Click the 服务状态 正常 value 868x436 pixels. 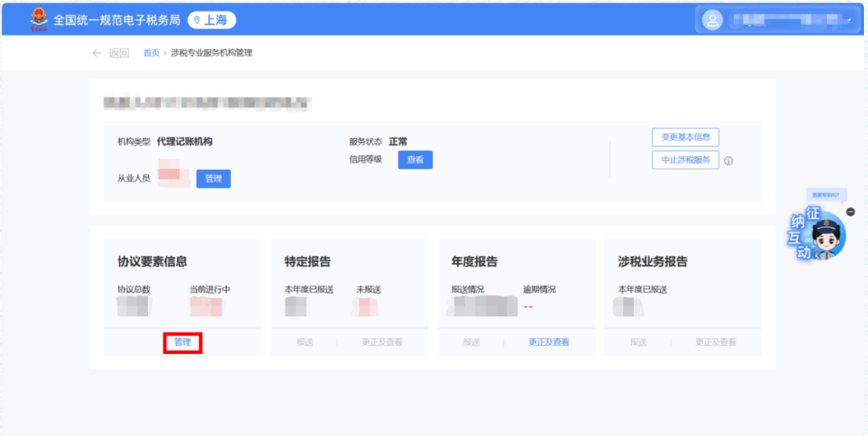(398, 141)
